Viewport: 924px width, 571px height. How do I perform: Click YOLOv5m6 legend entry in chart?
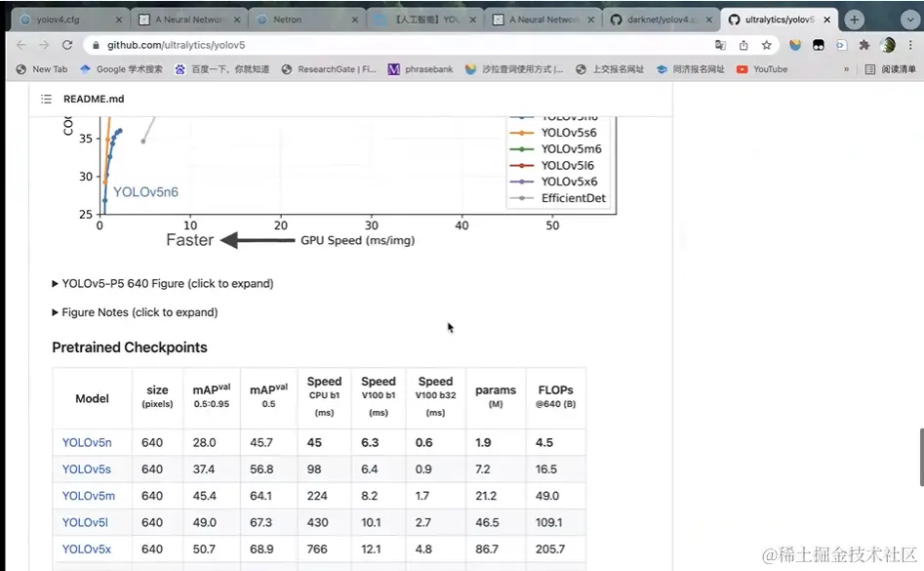tap(556, 149)
